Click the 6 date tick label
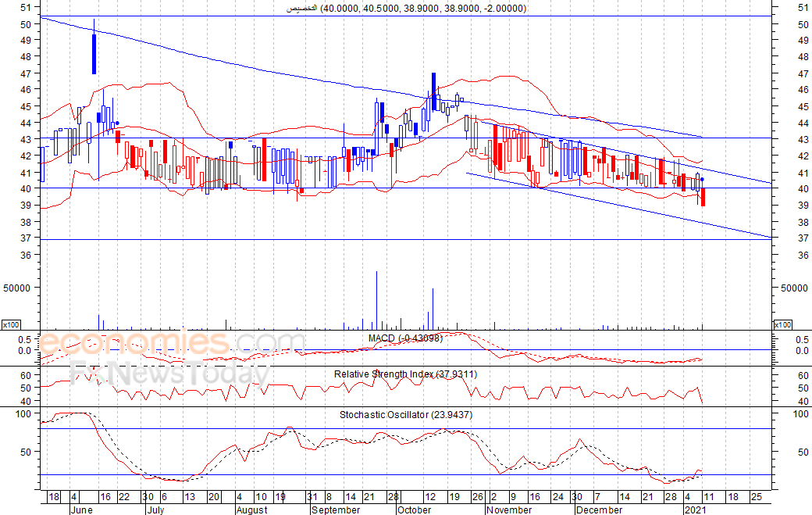 coord(164,497)
